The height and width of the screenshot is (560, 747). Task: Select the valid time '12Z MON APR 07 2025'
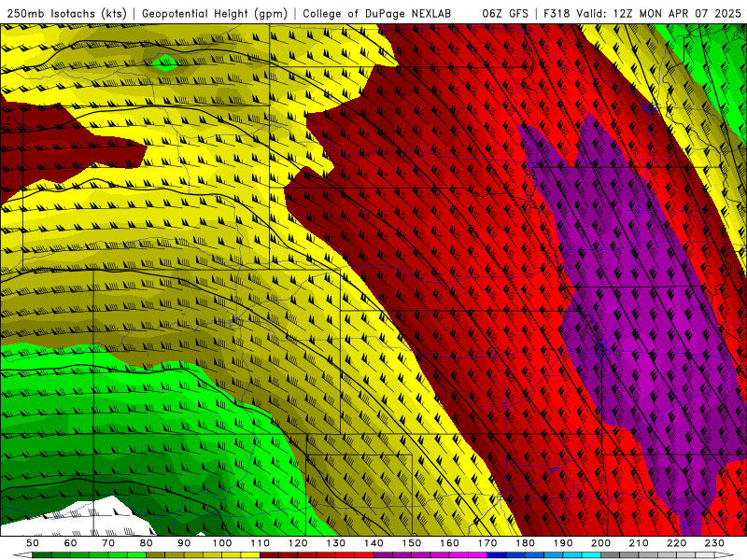click(x=677, y=13)
